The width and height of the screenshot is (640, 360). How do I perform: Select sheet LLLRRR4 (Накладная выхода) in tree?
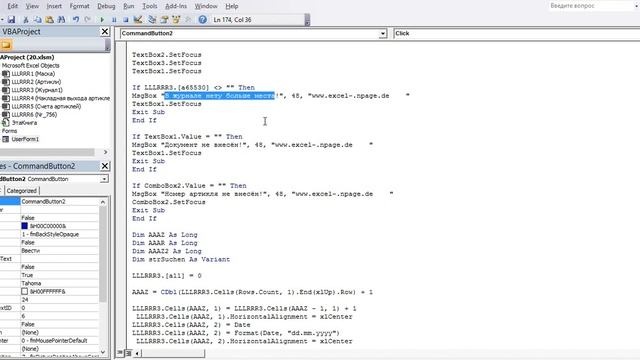60,98
